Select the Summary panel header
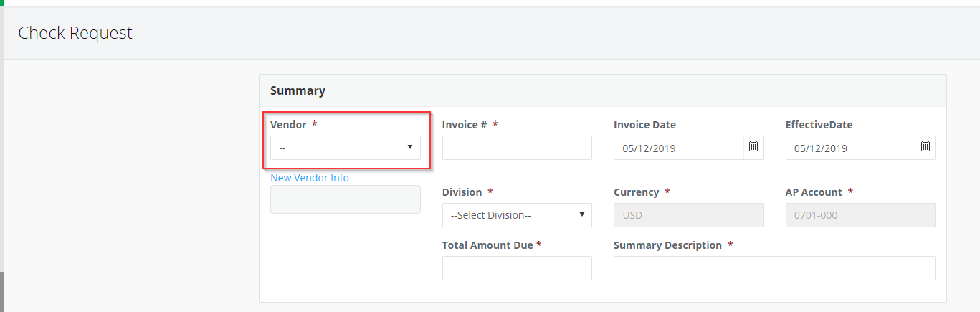980x312 pixels. pyautogui.click(x=603, y=90)
